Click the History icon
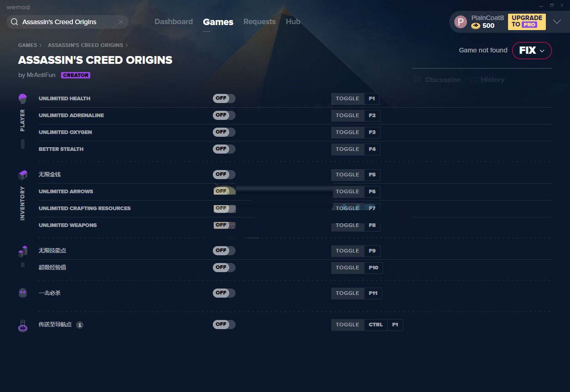 pos(474,80)
